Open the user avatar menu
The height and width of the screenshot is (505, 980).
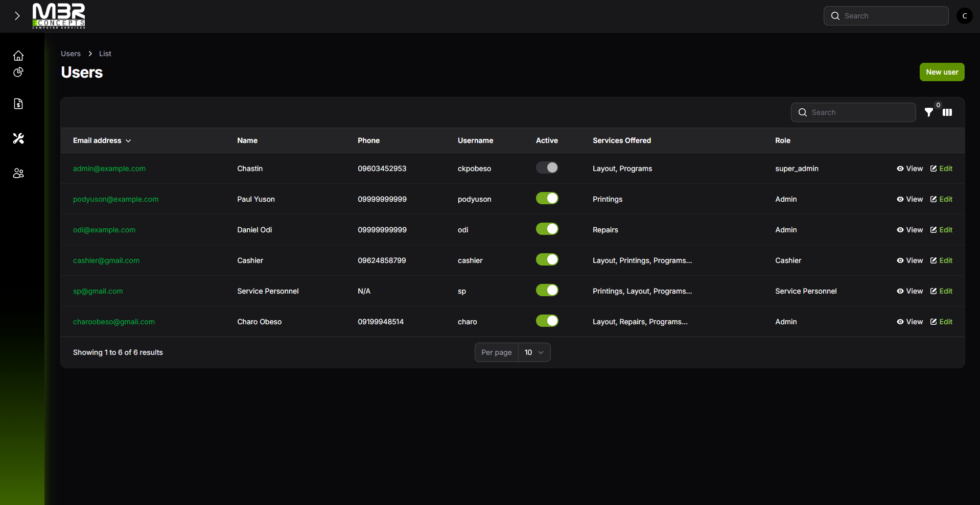(964, 16)
